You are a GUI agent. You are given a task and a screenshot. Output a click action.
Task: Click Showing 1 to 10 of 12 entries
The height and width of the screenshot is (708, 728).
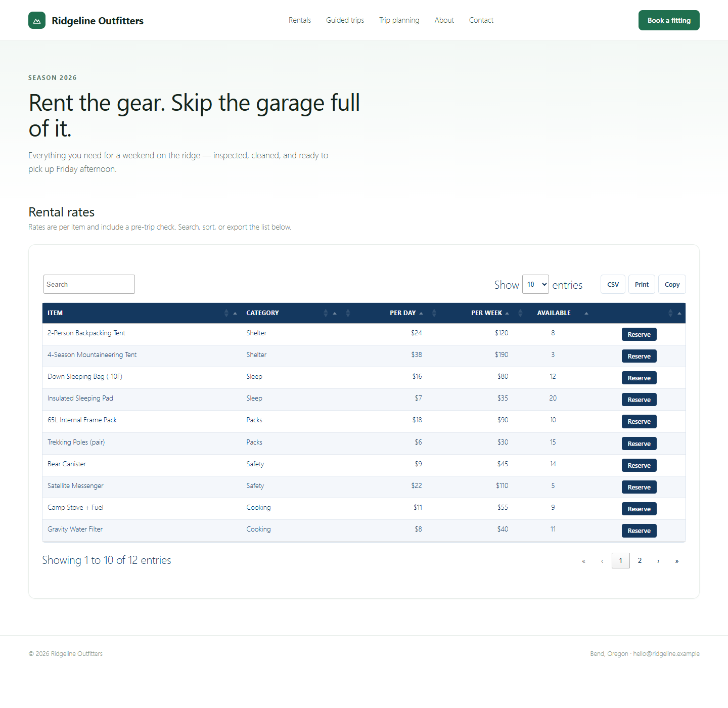107,560
